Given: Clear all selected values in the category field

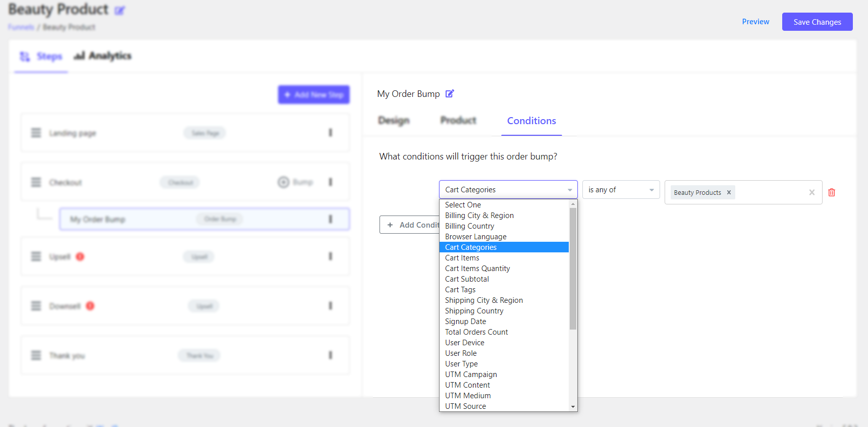Looking at the screenshot, I should (812, 192).
